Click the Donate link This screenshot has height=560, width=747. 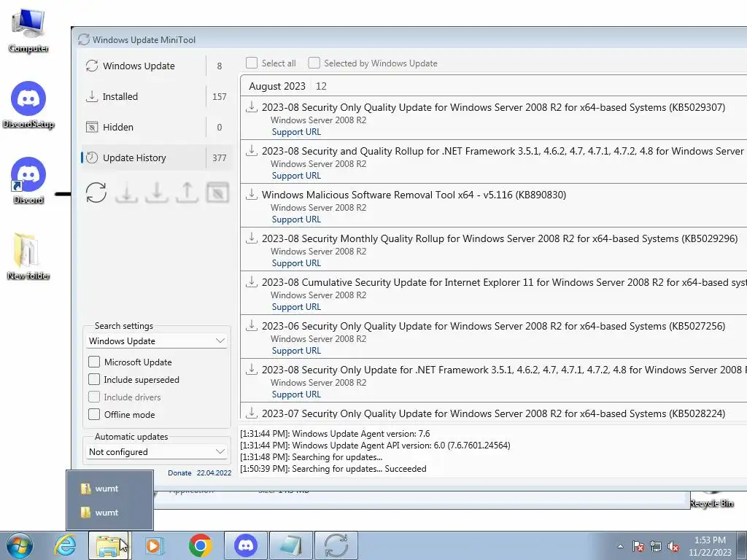[179, 472]
